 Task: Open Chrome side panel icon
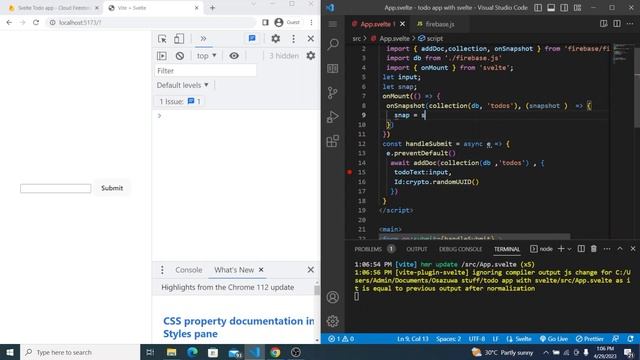(265, 22)
